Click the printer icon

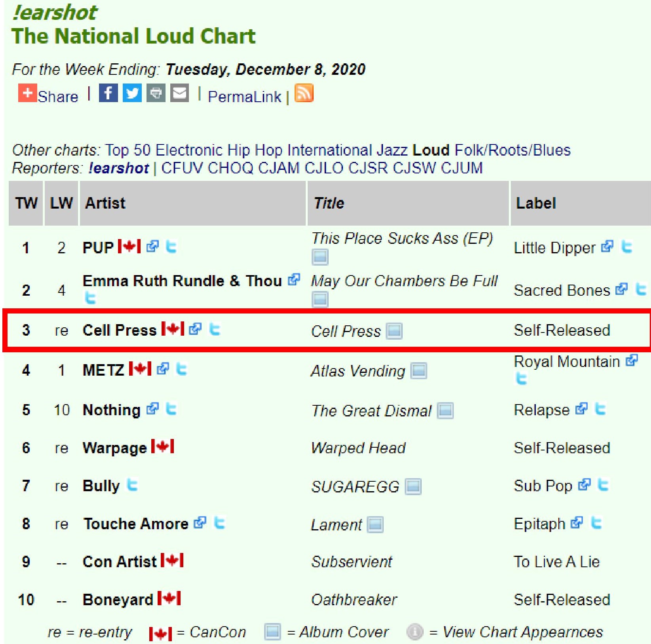click(156, 93)
